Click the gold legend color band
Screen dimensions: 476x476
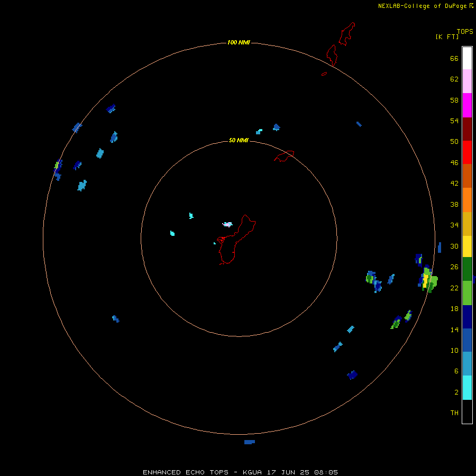(x=467, y=224)
